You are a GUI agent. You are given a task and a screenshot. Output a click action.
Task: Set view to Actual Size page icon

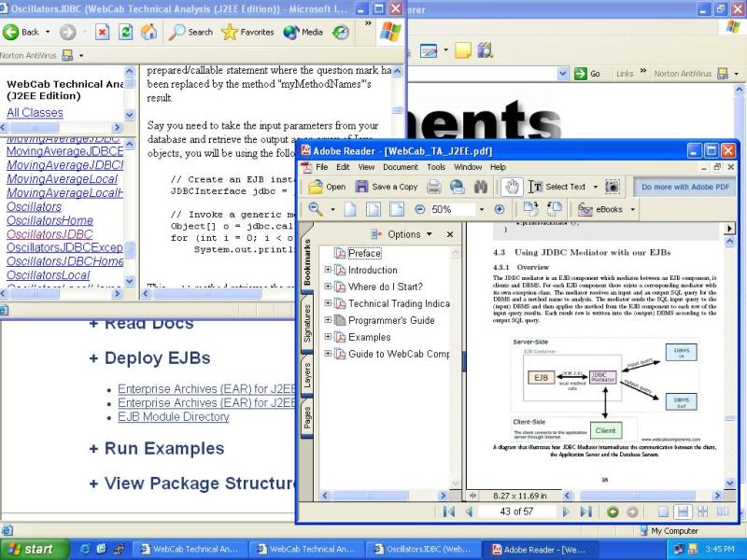click(x=350, y=209)
